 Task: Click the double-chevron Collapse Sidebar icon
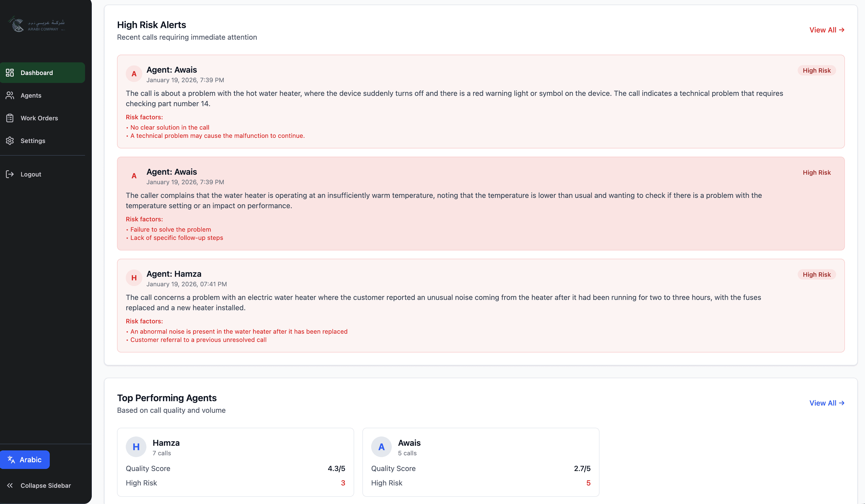click(10, 485)
